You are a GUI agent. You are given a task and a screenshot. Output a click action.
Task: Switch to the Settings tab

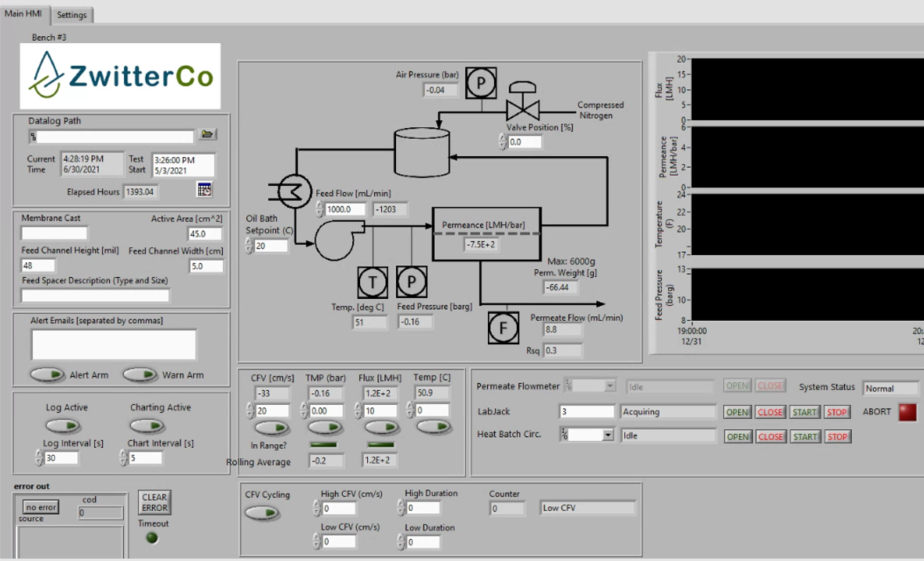[72, 14]
